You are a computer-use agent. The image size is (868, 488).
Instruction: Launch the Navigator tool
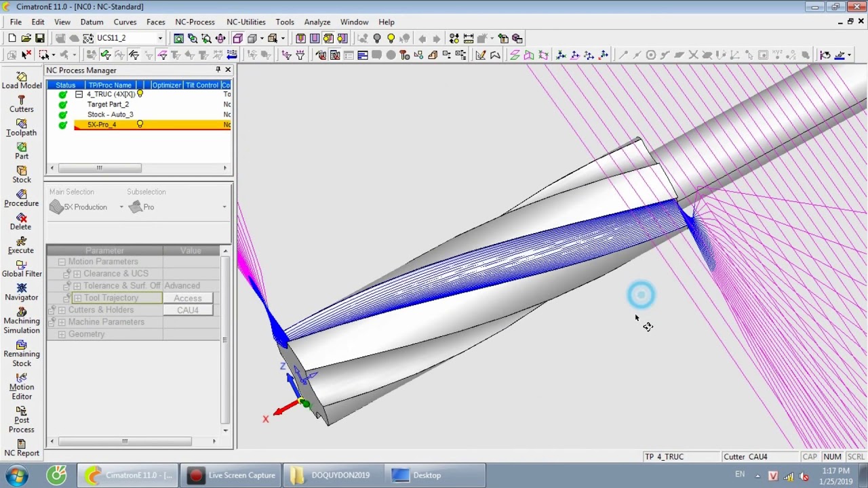(22, 292)
